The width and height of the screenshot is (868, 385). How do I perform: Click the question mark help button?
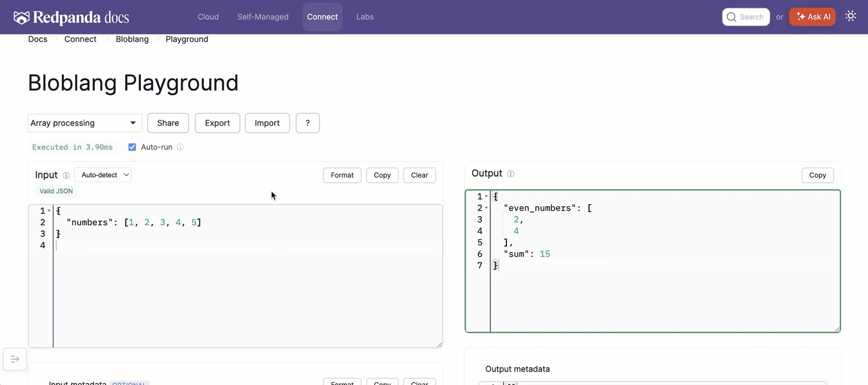coord(308,123)
